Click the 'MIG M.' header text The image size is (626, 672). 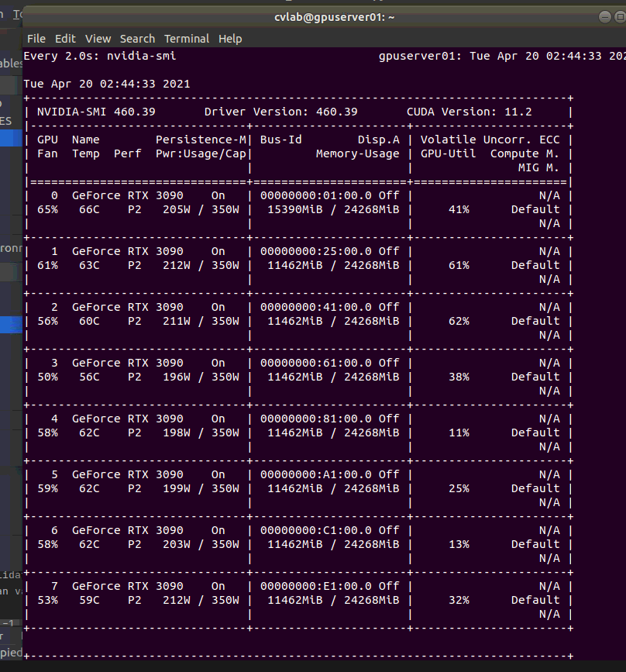tap(538, 167)
